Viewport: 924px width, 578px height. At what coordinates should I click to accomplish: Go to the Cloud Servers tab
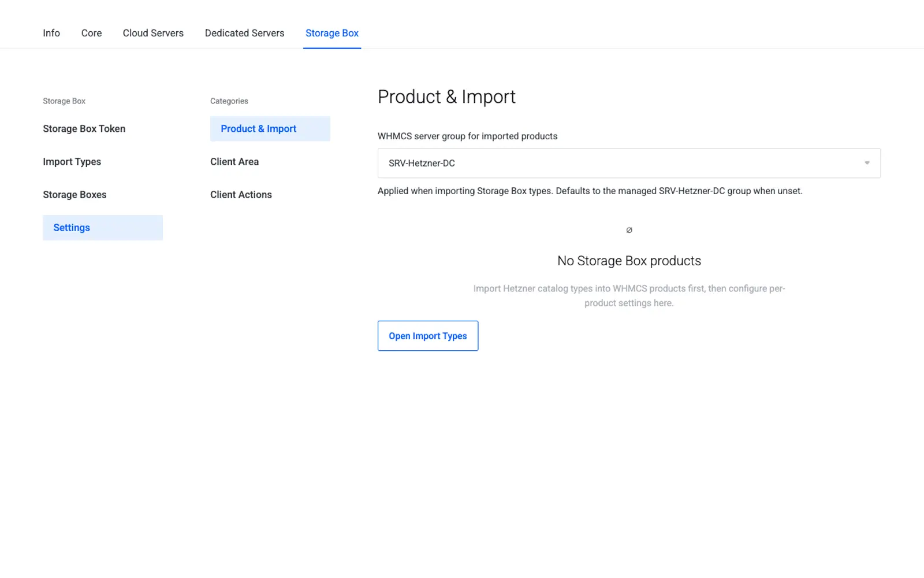[x=153, y=33]
